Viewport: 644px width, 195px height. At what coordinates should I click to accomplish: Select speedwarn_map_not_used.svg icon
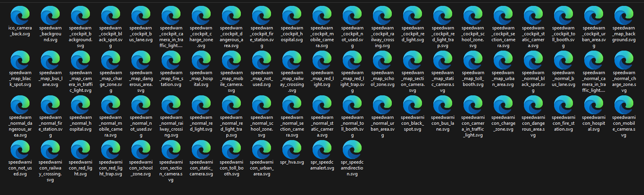(x=262, y=60)
